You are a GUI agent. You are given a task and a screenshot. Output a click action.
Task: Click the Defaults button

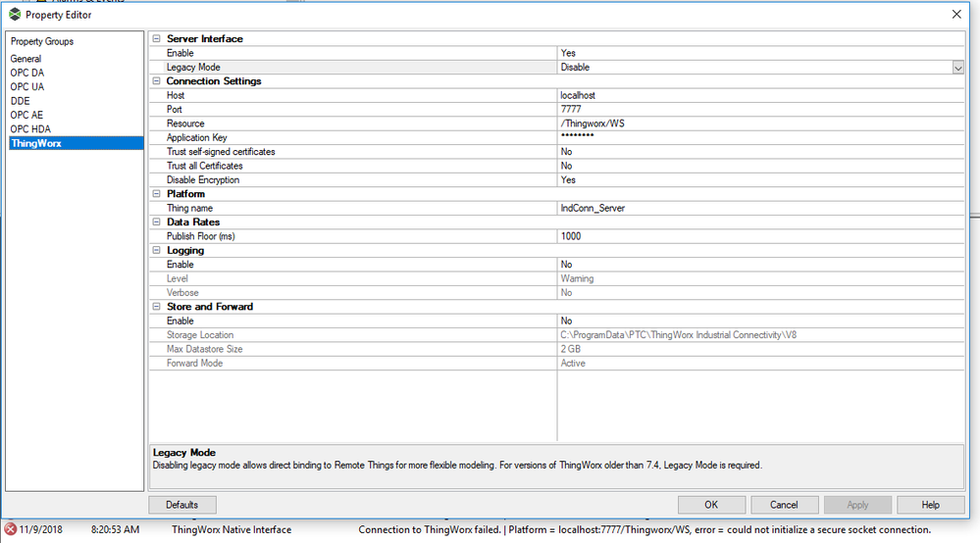(x=182, y=505)
